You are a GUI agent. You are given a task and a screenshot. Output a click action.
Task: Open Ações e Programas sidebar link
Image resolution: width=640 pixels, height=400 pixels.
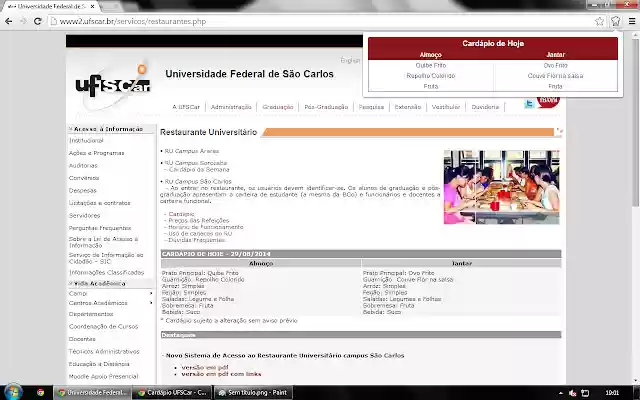[96, 153]
